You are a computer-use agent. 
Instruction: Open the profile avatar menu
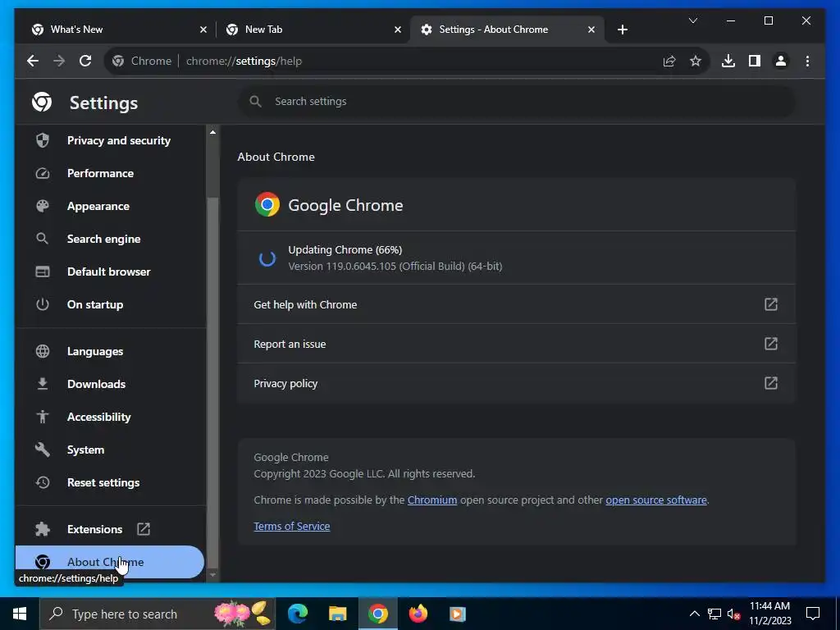pos(781,61)
